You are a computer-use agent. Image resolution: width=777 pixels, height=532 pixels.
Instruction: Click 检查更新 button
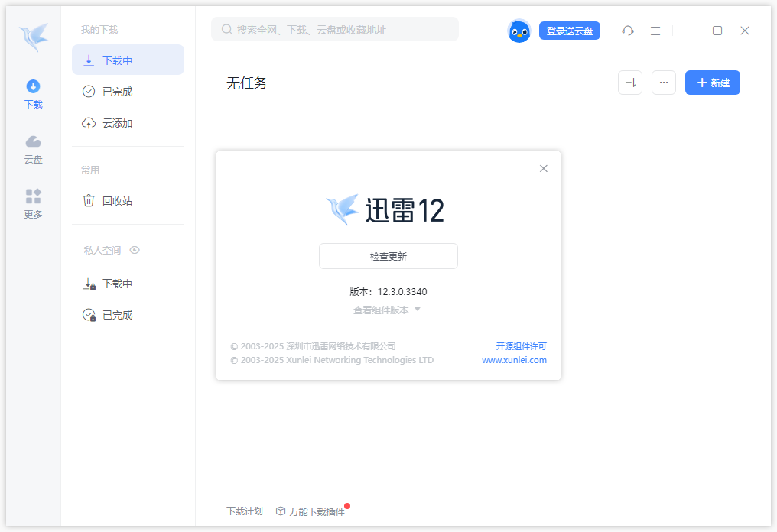[x=388, y=256]
